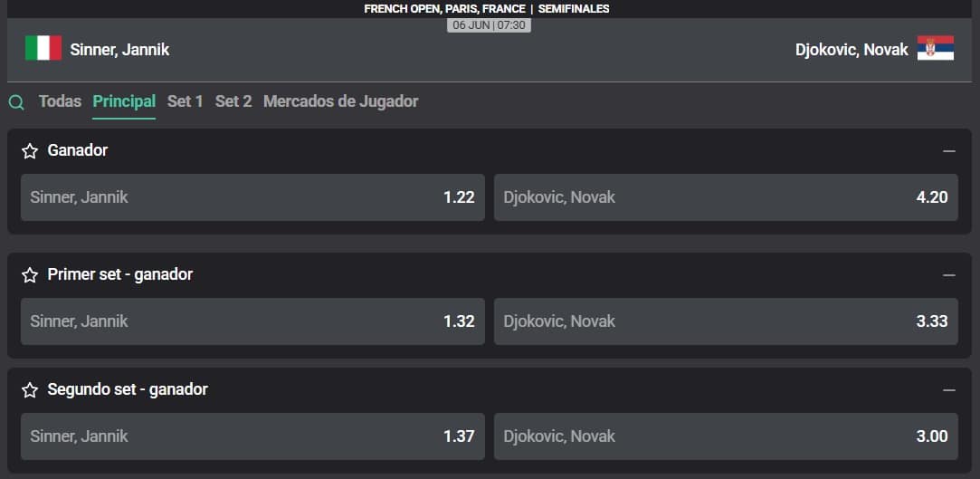Click the search magnifier icon
Screen dimensions: 980x479
point(16,102)
